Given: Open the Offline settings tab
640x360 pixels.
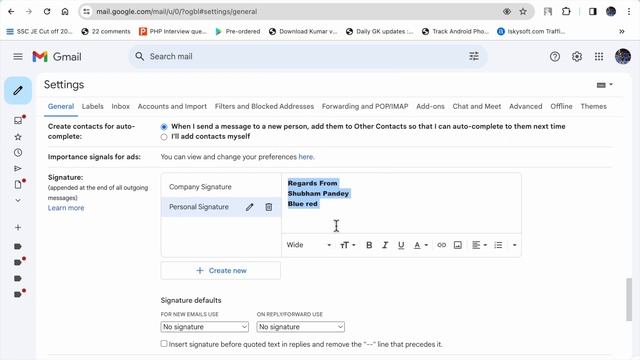Looking at the screenshot, I should 561,106.
